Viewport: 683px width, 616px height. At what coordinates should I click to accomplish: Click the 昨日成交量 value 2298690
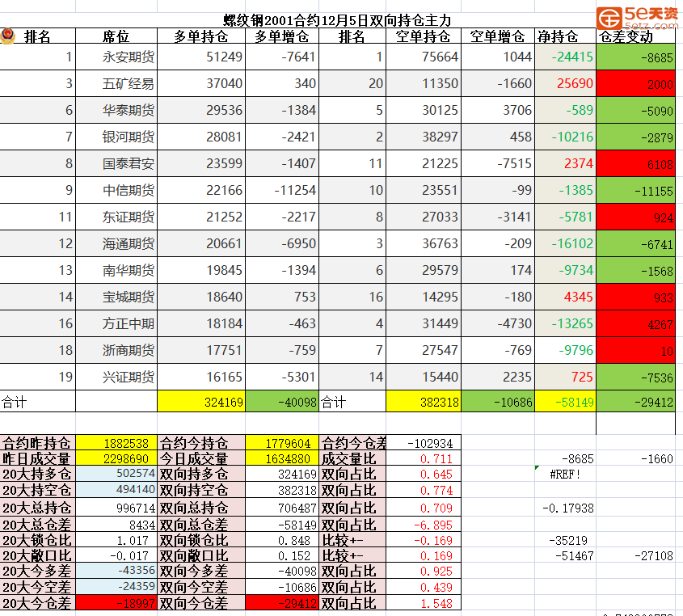116,458
